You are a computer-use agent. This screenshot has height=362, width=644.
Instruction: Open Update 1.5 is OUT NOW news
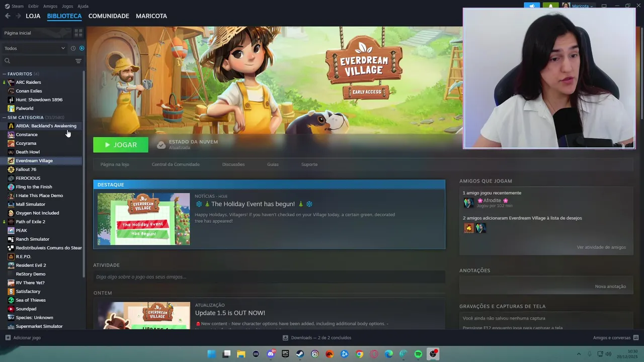point(230,313)
